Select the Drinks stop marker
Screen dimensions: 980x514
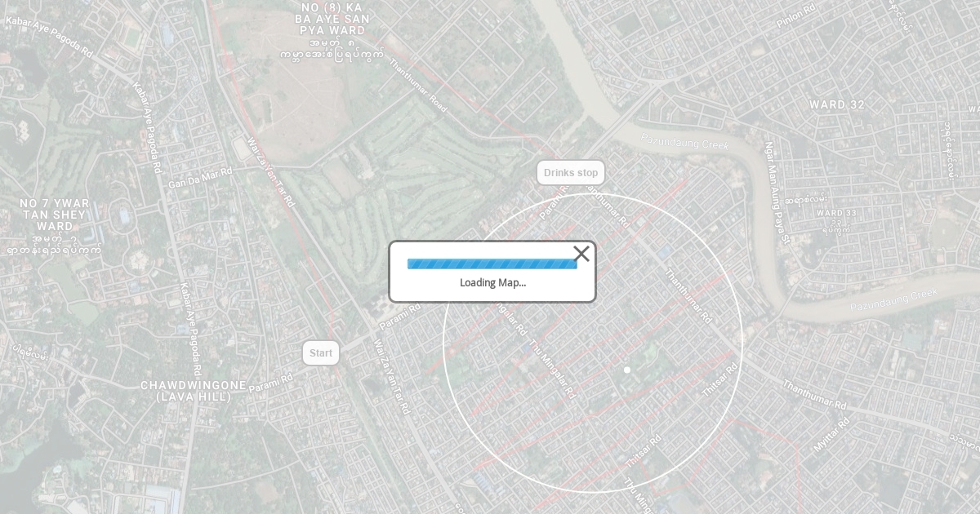[x=571, y=172]
